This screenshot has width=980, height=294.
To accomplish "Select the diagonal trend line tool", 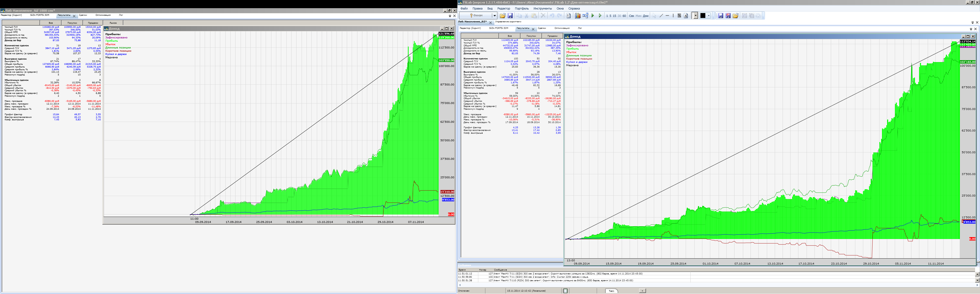I will tap(661, 16).
